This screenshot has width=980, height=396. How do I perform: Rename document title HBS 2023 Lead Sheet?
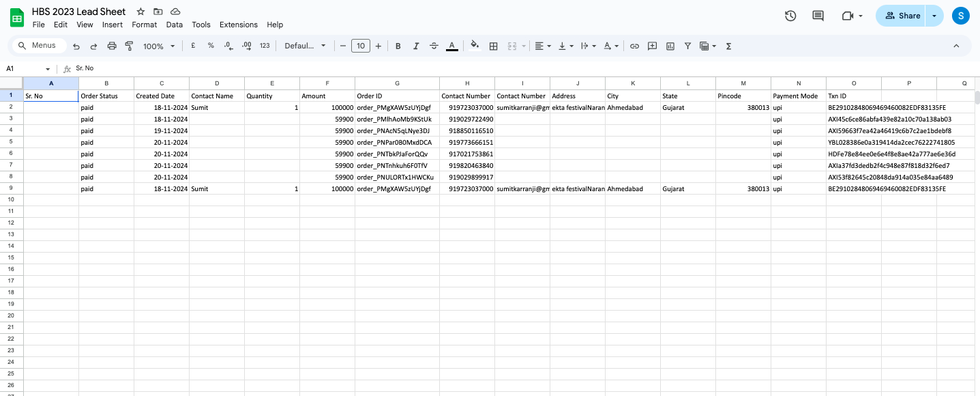pos(79,12)
